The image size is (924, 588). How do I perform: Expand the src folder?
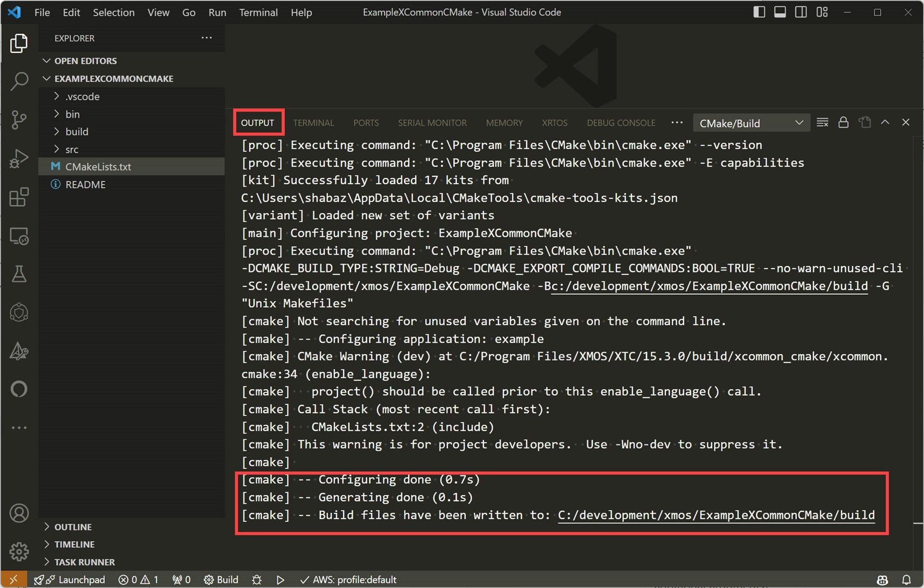pyautogui.click(x=132, y=149)
